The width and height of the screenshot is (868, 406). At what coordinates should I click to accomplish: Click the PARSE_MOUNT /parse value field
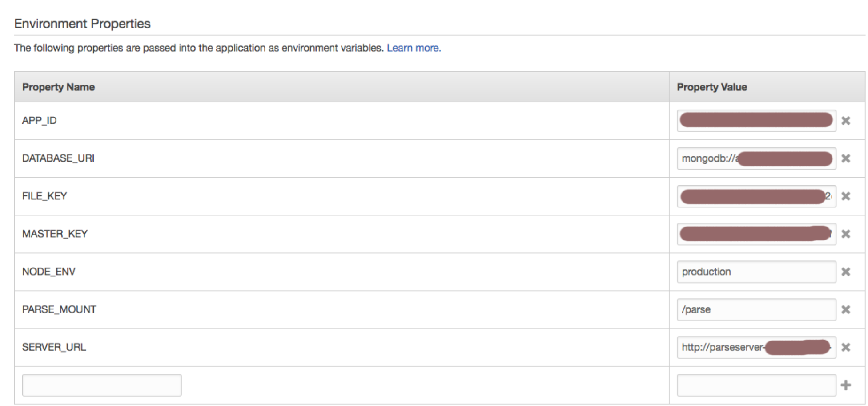tap(756, 310)
